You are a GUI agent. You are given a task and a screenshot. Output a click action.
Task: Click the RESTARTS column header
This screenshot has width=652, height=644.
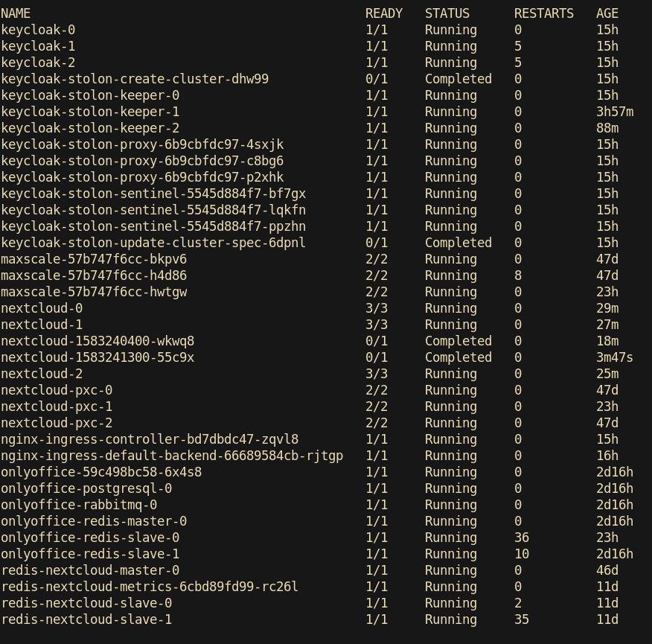tap(544, 13)
